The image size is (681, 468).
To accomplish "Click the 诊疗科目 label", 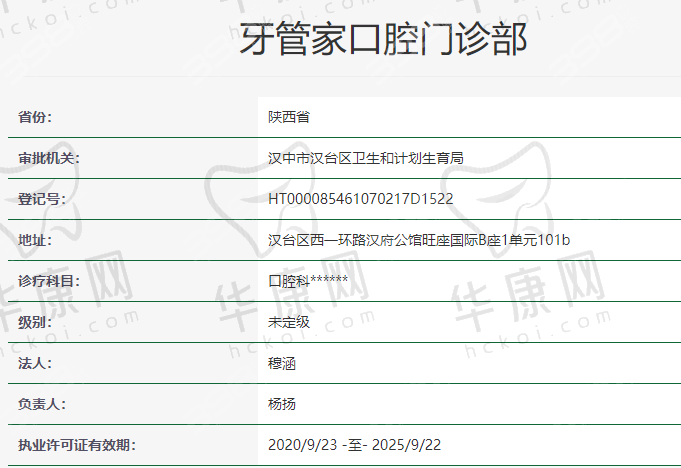I will tap(49, 281).
